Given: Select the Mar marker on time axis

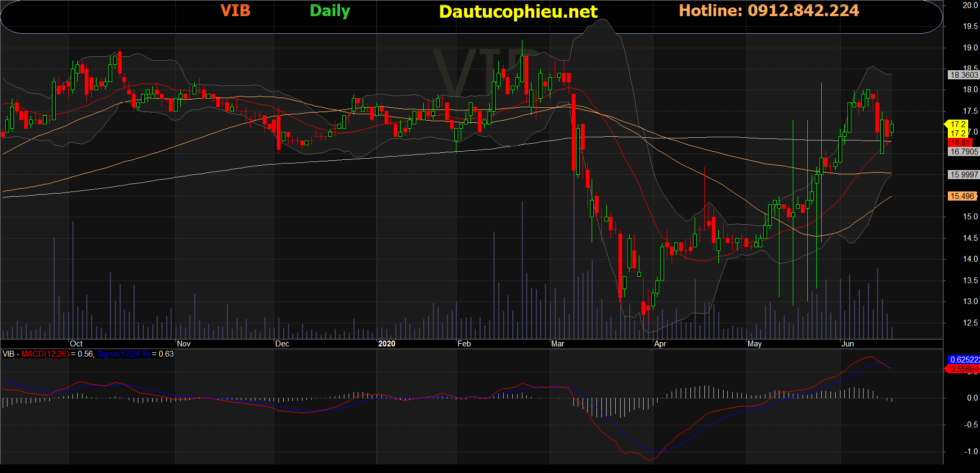Looking at the screenshot, I should point(557,344).
